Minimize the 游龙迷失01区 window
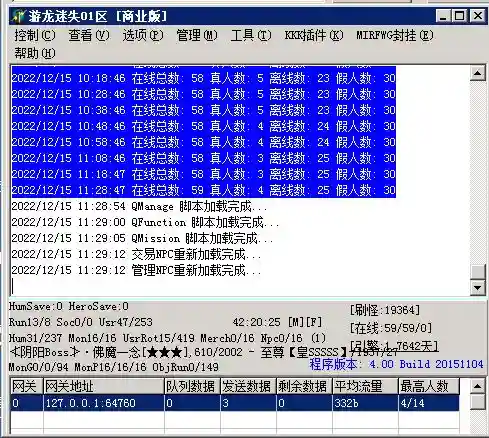 tap(443, 16)
